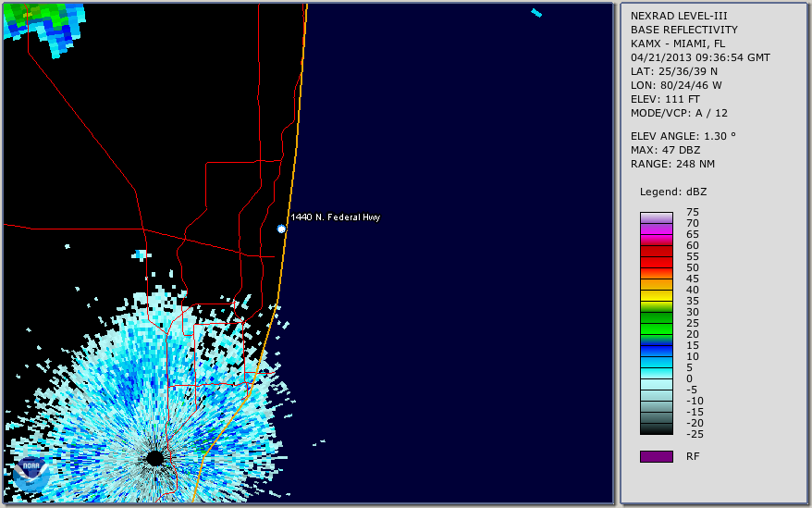Click the 'KAMX - MIAMI, FL' station line
Screen dimensions: 812x508
(x=678, y=43)
